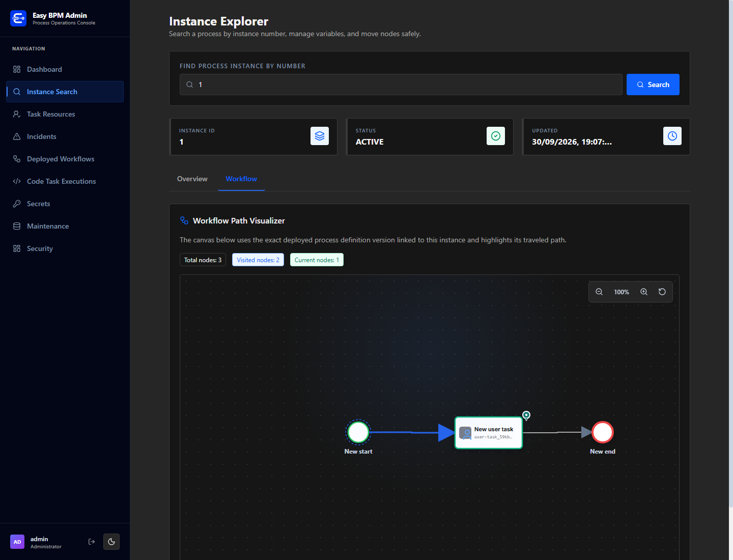Reset the canvas zoom view

662,292
